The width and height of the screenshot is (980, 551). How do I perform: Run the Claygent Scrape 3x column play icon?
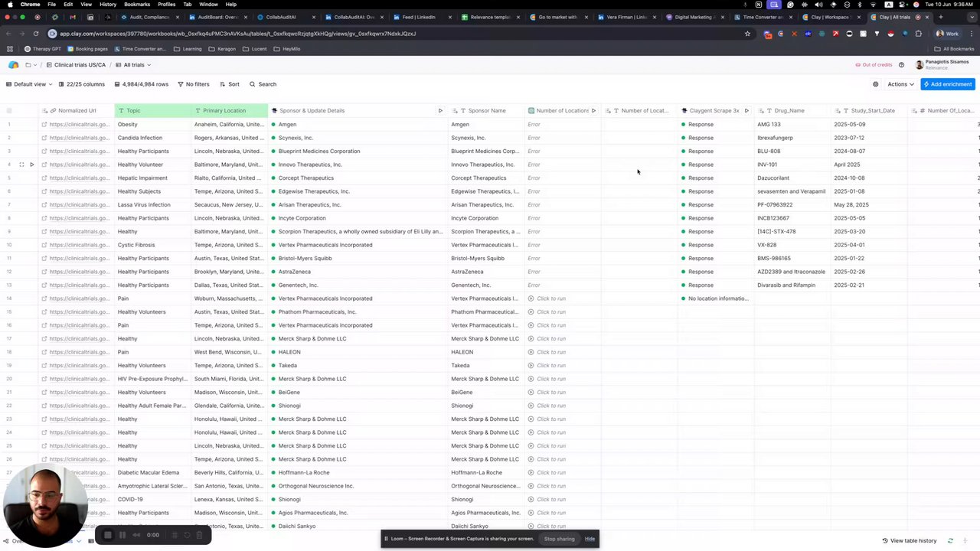[746, 111]
